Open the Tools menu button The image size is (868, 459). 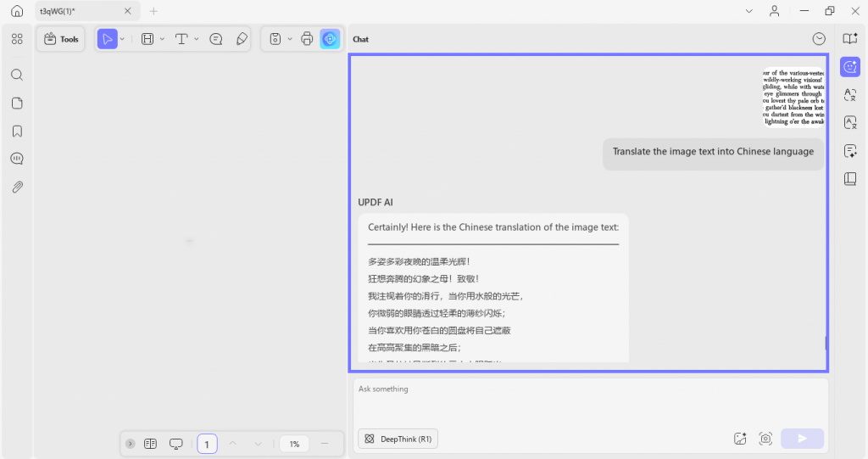[61, 39]
